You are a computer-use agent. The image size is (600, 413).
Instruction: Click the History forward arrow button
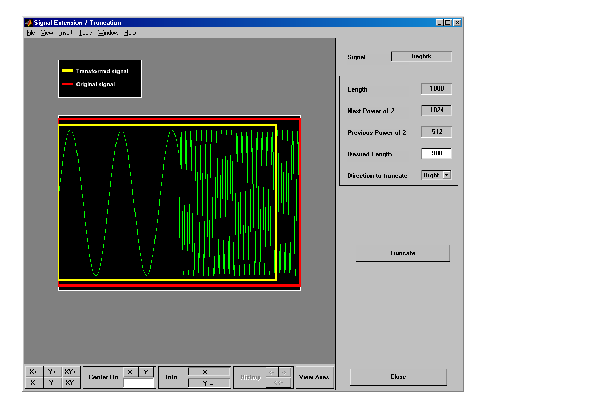(x=285, y=372)
